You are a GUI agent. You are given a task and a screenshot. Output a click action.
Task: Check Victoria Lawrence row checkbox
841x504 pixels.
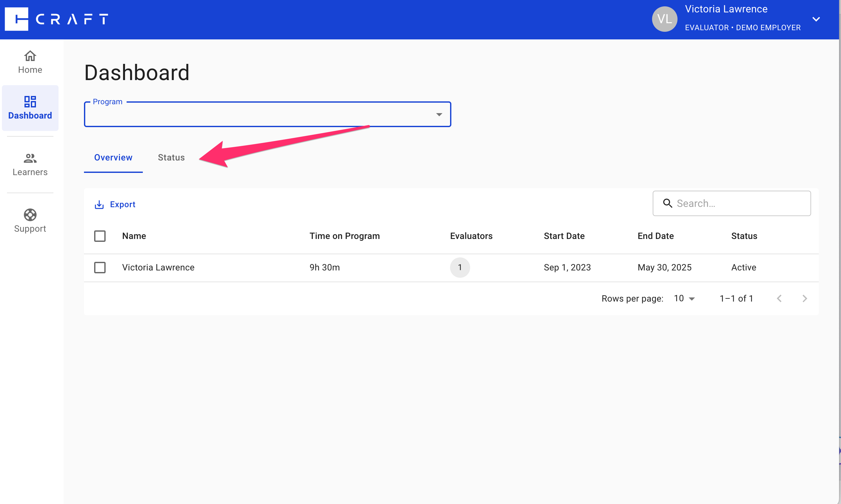click(x=100, y=268)
